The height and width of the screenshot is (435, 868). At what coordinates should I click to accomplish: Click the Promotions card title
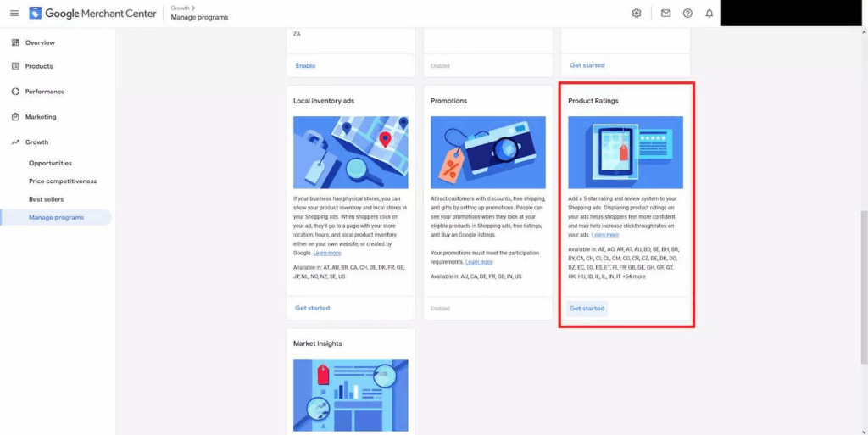tap(449, 101)
